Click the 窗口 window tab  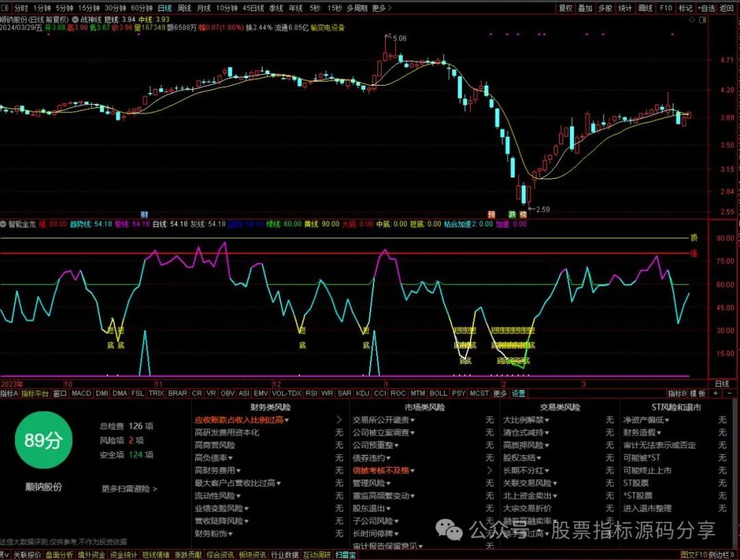pos(60,393)
